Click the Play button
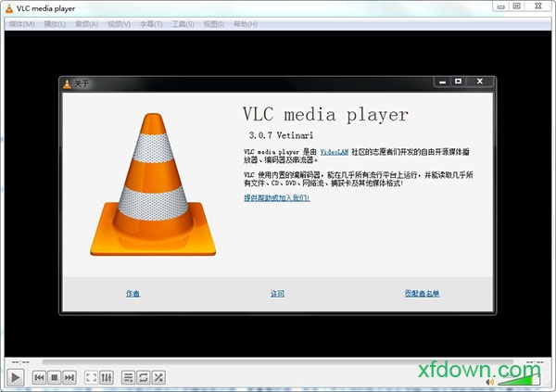556x392 pixels. pyautogui.click(x=15, y=377)
